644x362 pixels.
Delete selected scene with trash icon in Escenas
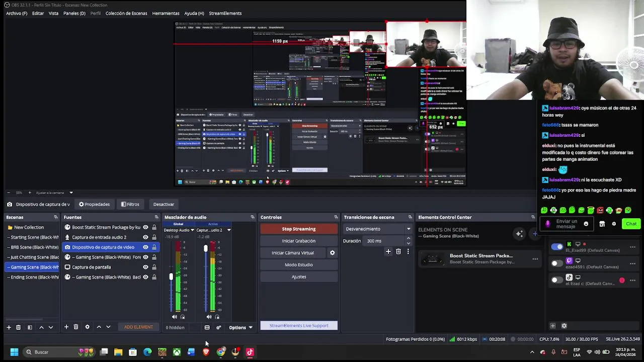[18, 327]
